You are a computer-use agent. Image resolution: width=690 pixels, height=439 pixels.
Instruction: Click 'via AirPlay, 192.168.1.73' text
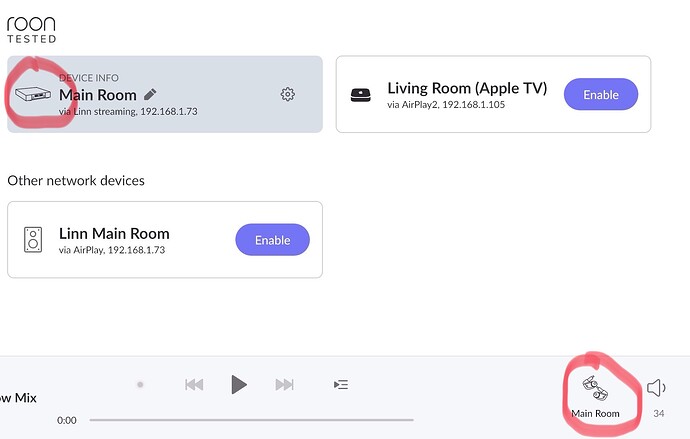112,250
